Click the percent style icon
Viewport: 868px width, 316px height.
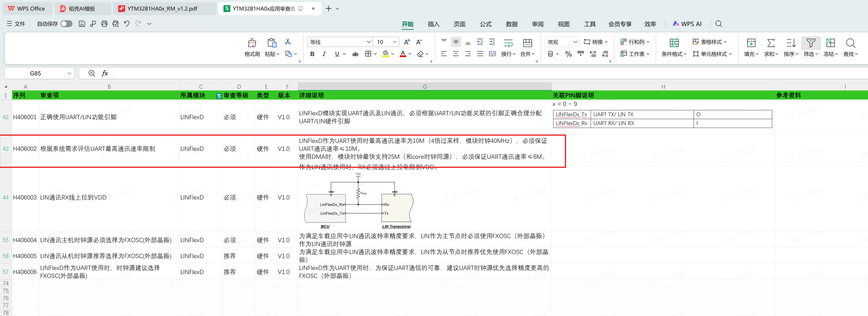tap(568, 54)
